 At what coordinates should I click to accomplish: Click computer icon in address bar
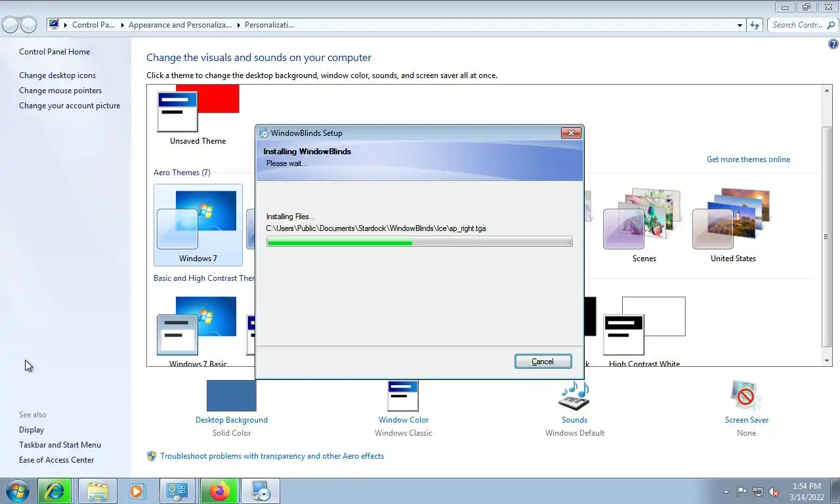coord(54,25)
